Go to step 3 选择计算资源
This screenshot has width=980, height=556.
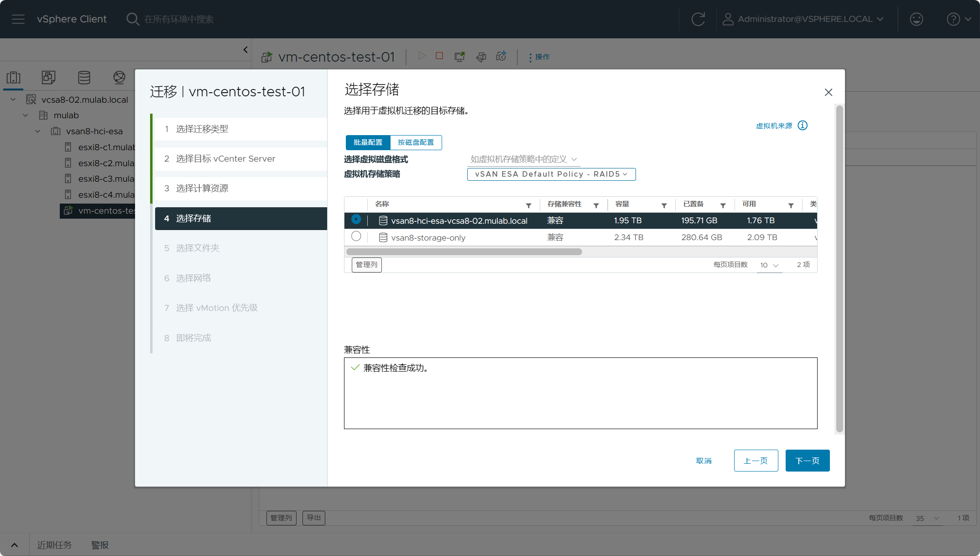point(241,189)
